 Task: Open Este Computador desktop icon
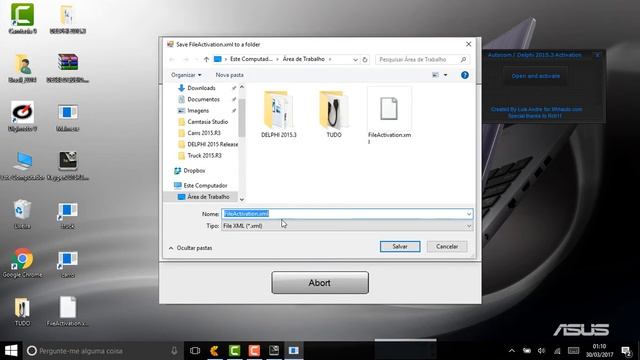coord(22,166)
